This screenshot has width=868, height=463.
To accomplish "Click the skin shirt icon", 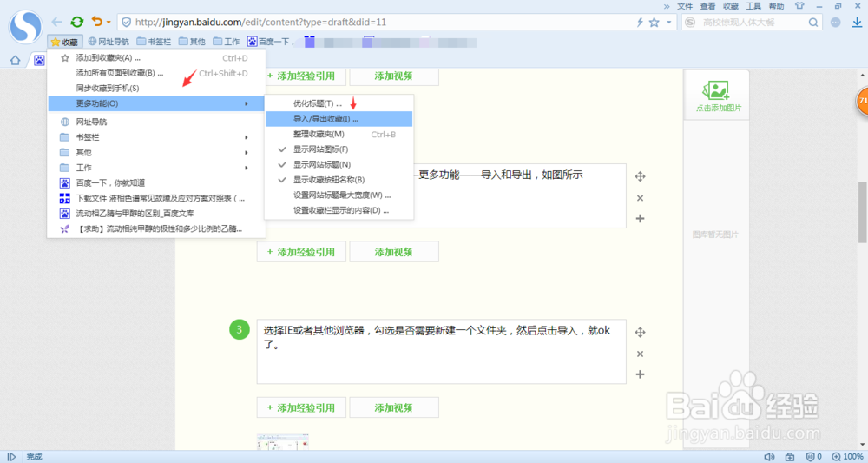I will [799, 6].
